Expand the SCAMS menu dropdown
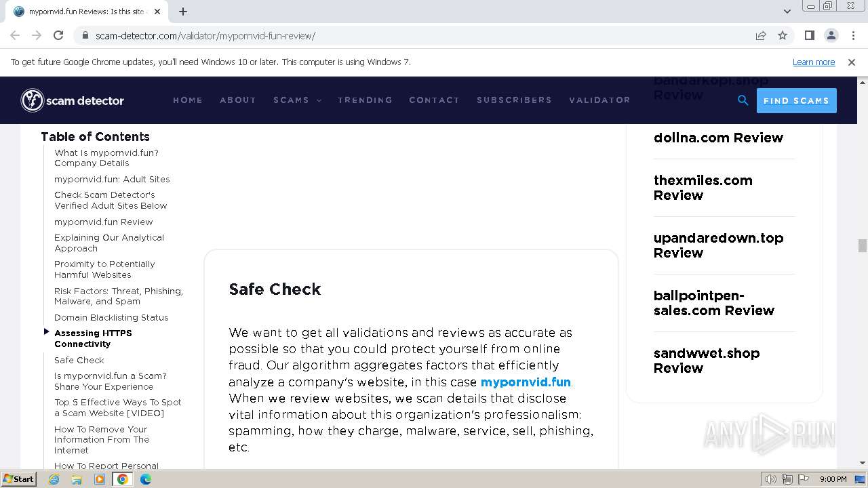Image resolution: width=868 pixels, height=488 pixels. point(297,100)
